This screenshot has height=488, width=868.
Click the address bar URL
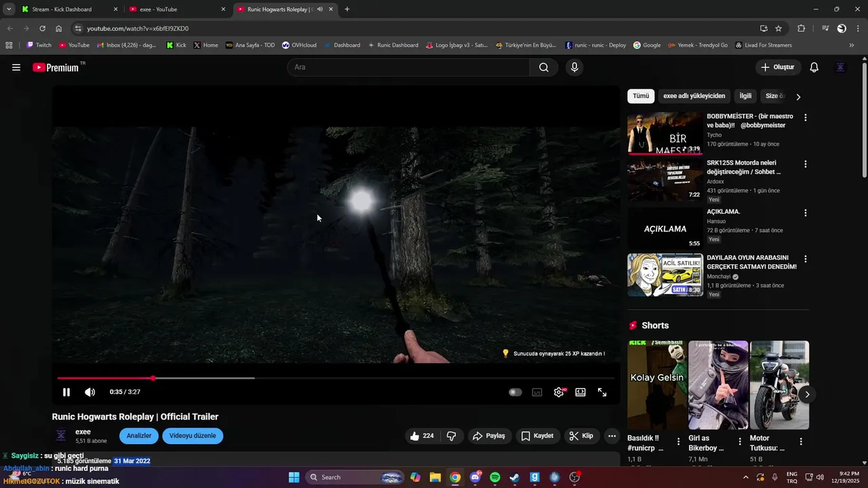(x=138, y=28)
